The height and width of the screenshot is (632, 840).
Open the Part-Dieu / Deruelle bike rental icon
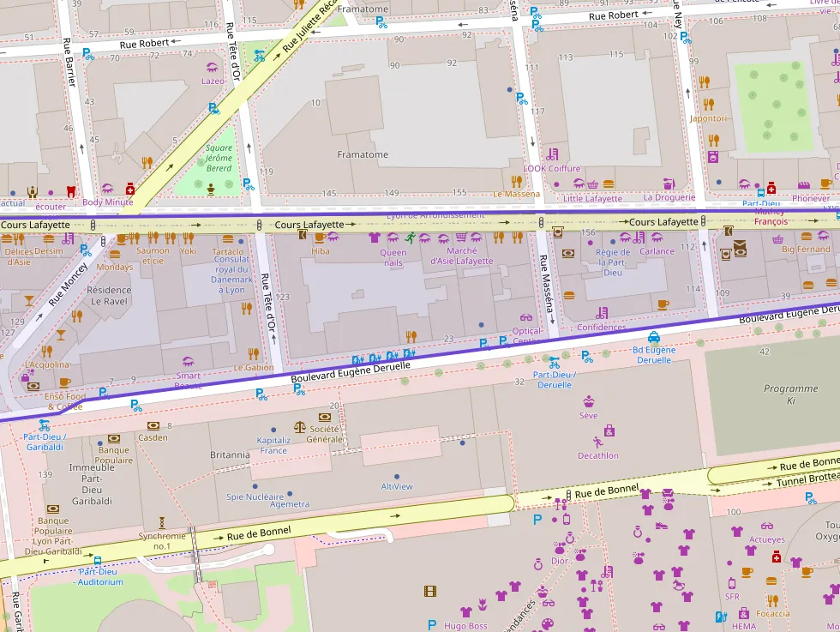(555, 361)
